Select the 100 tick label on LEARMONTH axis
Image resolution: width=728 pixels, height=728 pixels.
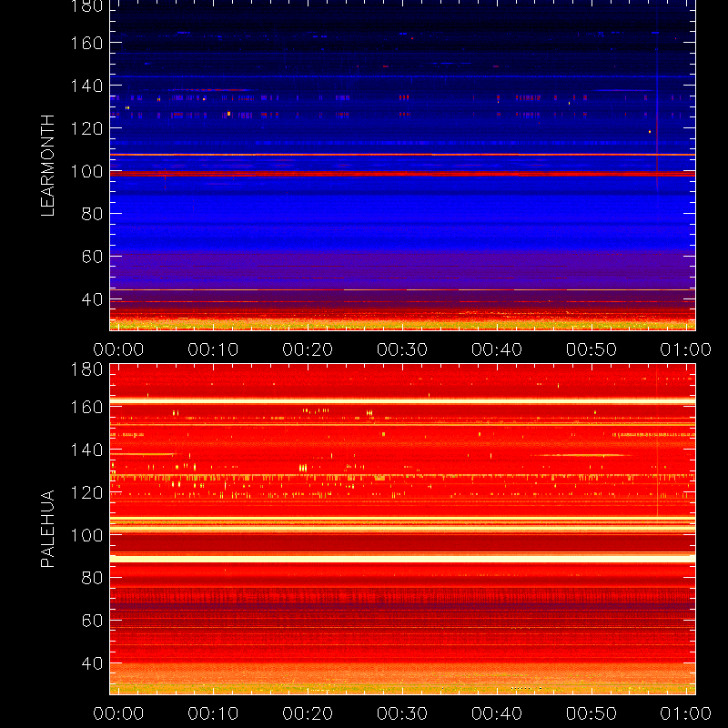[86, 171]
